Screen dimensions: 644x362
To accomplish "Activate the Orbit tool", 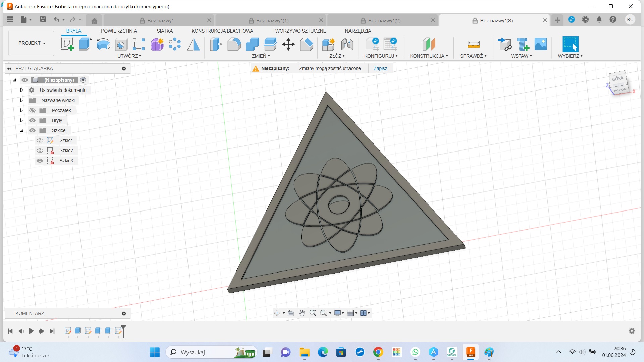I will [x=277, y=313].
